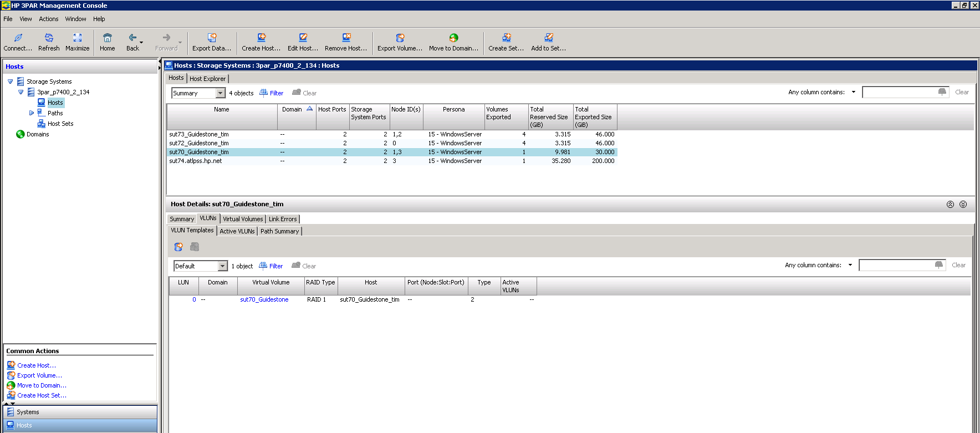The height and width of the screenshot is (433, 980).
Task: Navigate Back using toolbar arrow
Action: tap(132, 38)
